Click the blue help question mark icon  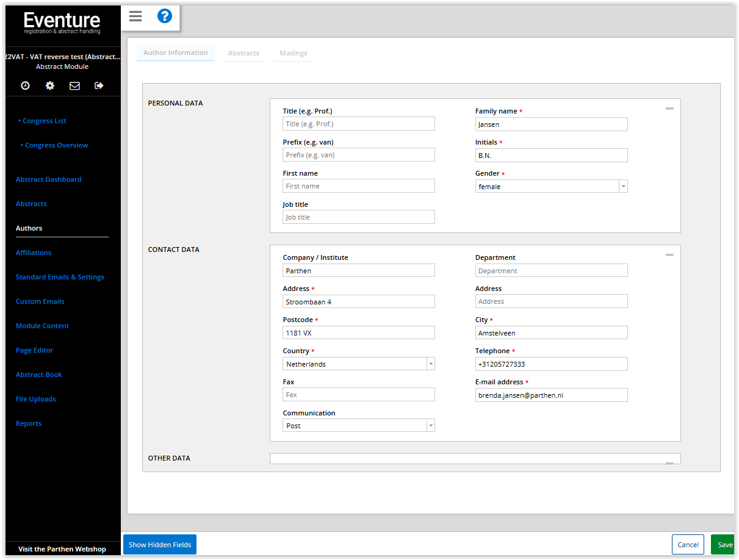point(165,16)
